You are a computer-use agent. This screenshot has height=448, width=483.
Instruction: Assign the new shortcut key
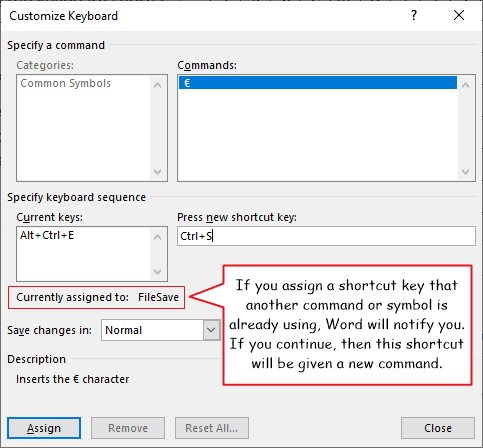(x=44, y=428)
